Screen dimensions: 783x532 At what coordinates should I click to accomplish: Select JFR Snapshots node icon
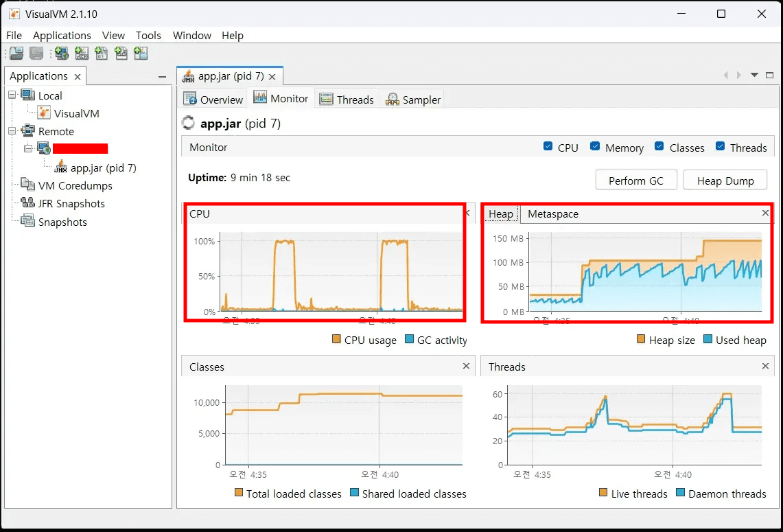coord(27,204)
